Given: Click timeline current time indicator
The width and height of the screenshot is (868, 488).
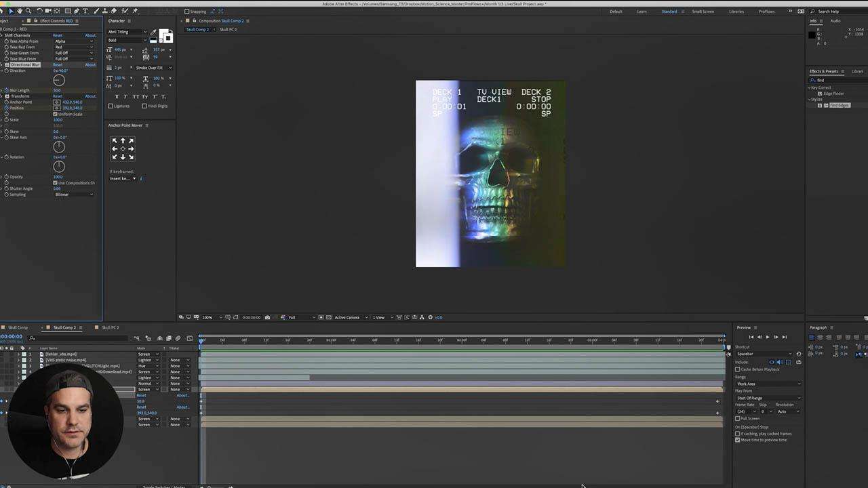Looking at the screenshot, I should pyautogui.click(x=201, y=340).
